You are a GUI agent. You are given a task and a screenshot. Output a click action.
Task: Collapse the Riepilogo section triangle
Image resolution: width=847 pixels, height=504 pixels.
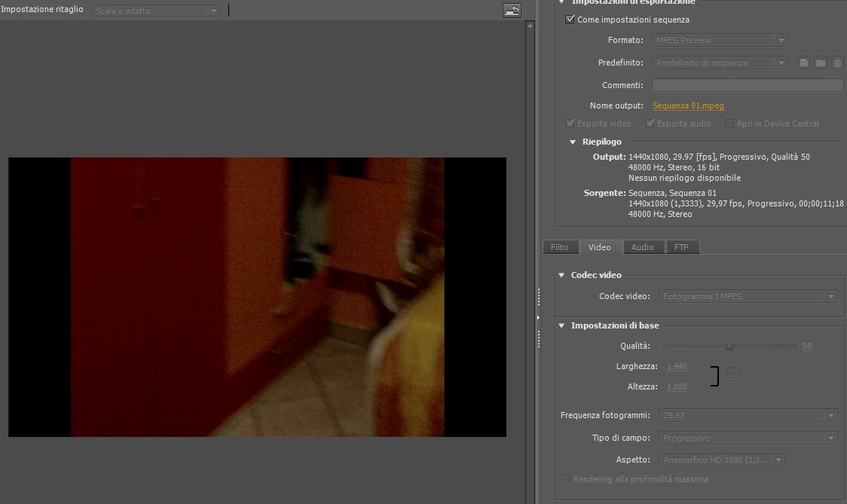coord(573,142)
